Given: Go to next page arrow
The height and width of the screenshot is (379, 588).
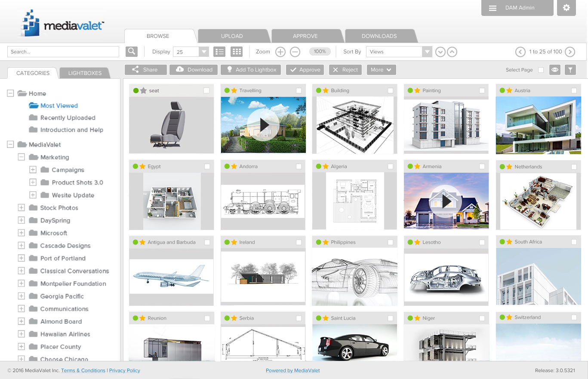Looking at the screenshot, I should (570, 52).
